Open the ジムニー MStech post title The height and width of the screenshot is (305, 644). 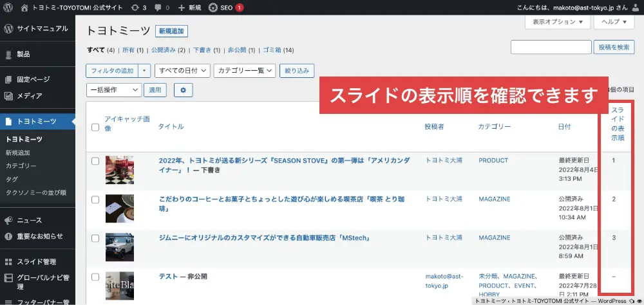pos(265,237)
